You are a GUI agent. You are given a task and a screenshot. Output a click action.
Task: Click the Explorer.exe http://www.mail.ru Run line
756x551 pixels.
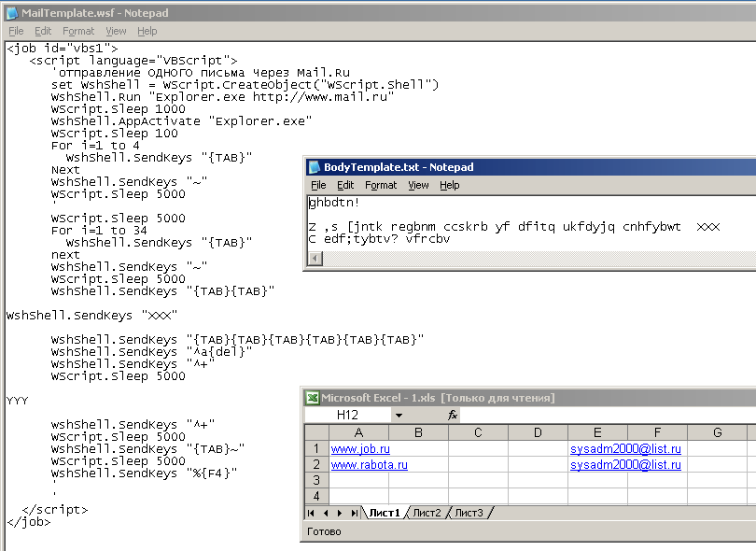[222, 97]
